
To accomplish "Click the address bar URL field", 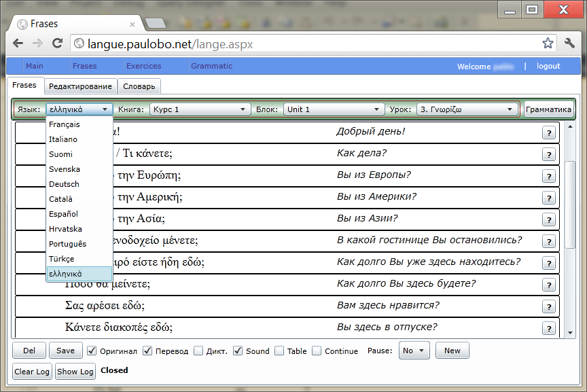I will click(x=313, y=43).
